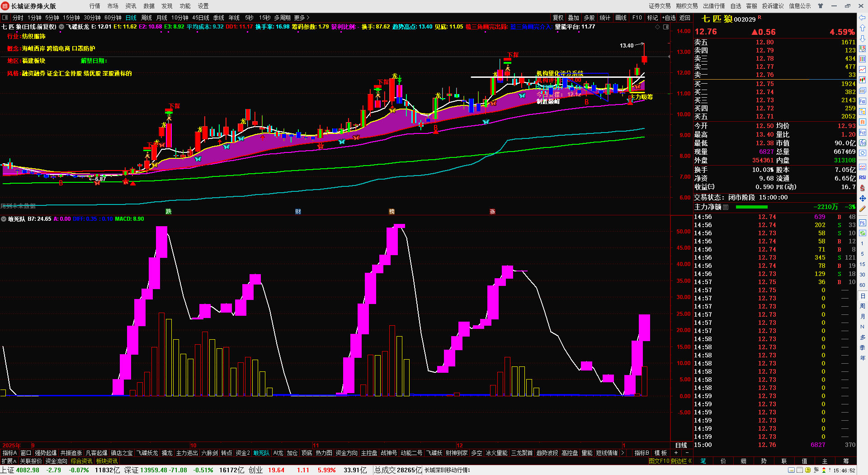Switch to 60分钟 period

pyautogui.click(x=113, y=18)
